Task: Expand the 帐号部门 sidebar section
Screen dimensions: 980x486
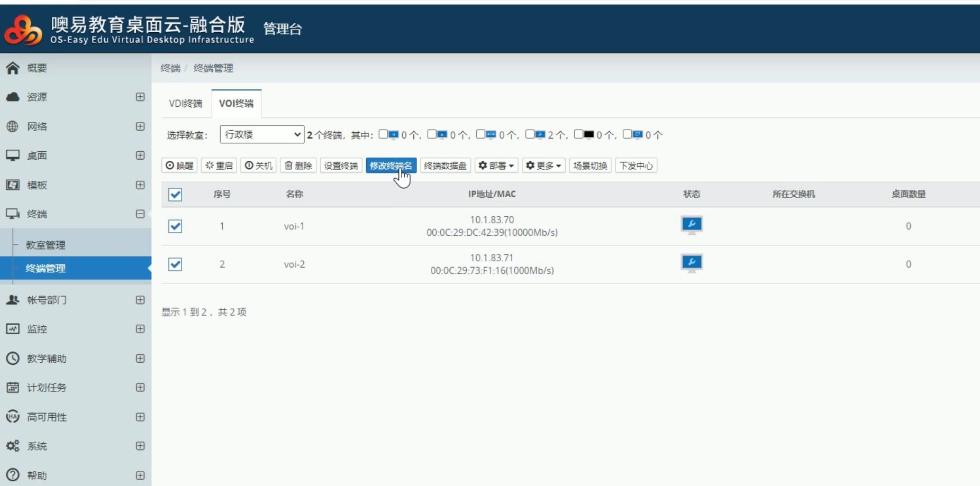Action: 140,300
